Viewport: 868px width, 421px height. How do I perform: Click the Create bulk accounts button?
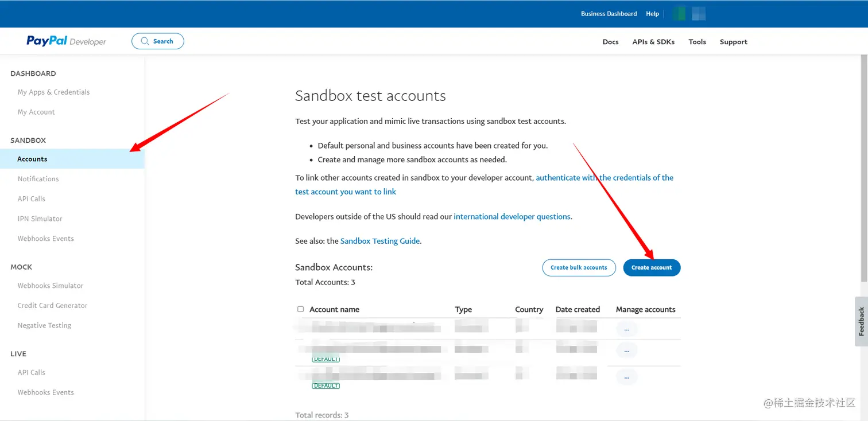pos(579,267)
